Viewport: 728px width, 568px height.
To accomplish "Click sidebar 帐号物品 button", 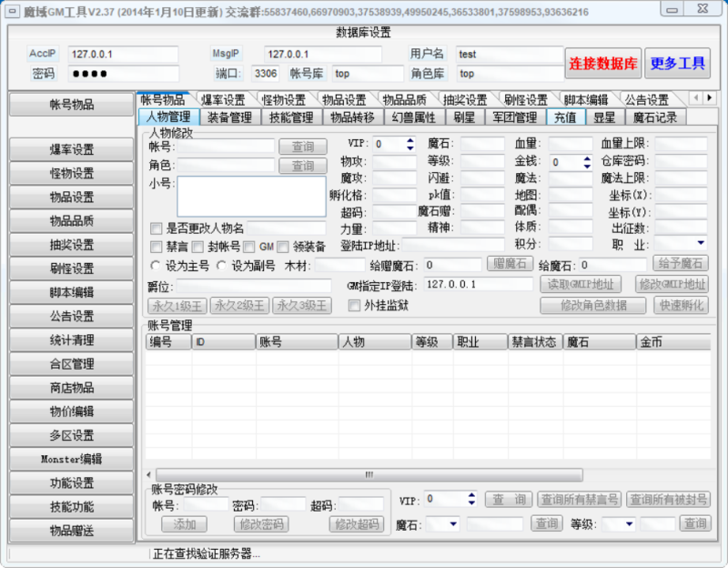I will [72, 105].
